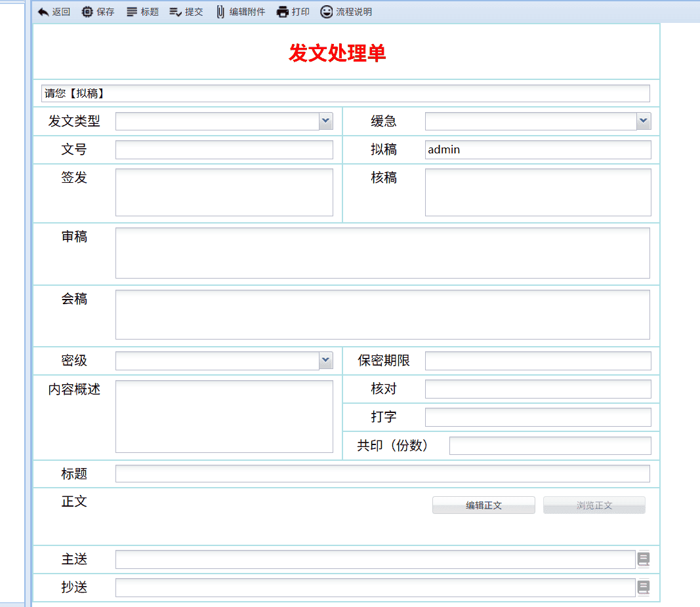Click the 提交 submit icon

click(175, 12)
